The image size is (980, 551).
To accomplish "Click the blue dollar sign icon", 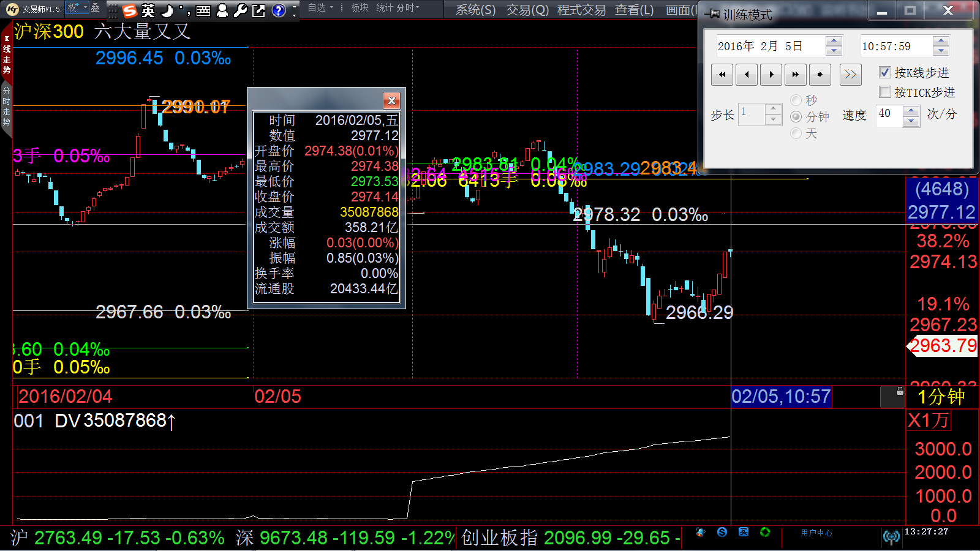I will (722, 532).
